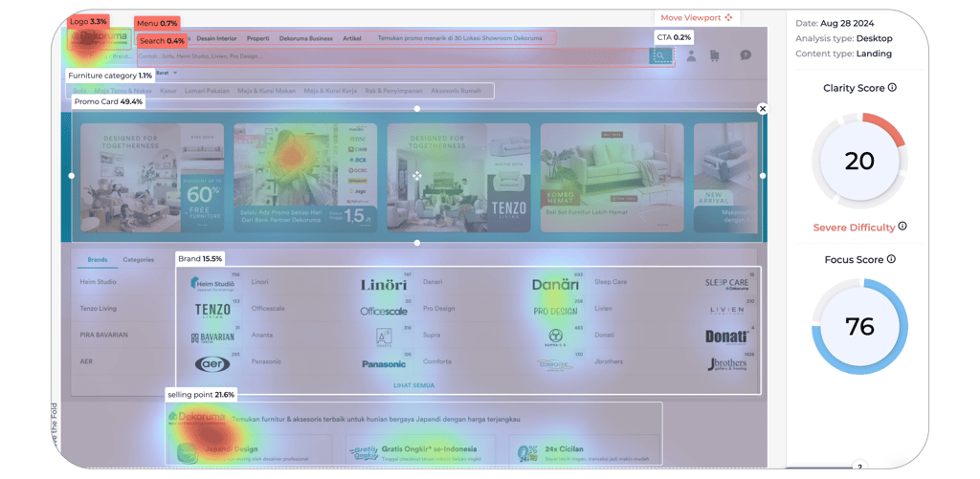Screen dimensions: 980x479
Task: Click the Danari brand logo
Action: coord(556,285)
